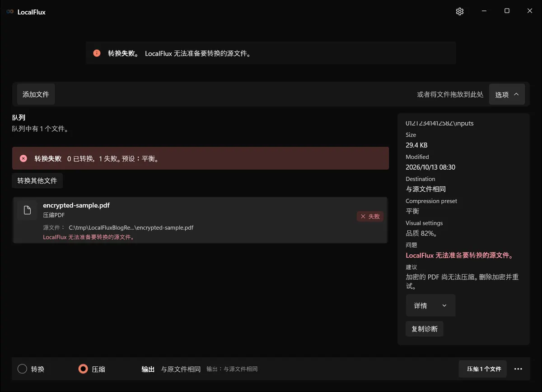The image size is (542, 392).
Task: Click the red error line in the file card
Action: pyautogui.click(x=89, y=237)
